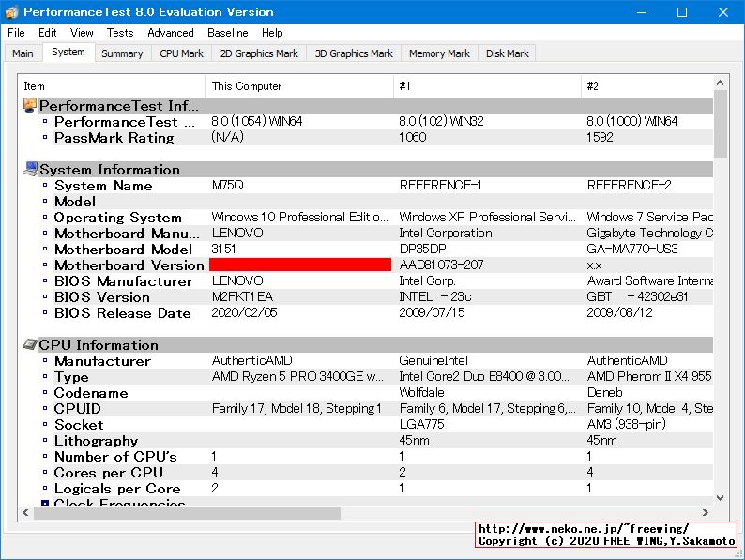Select the CPU Manufacturer row label
This screenshot has height=560, width=745.
(x=102, y=361)
